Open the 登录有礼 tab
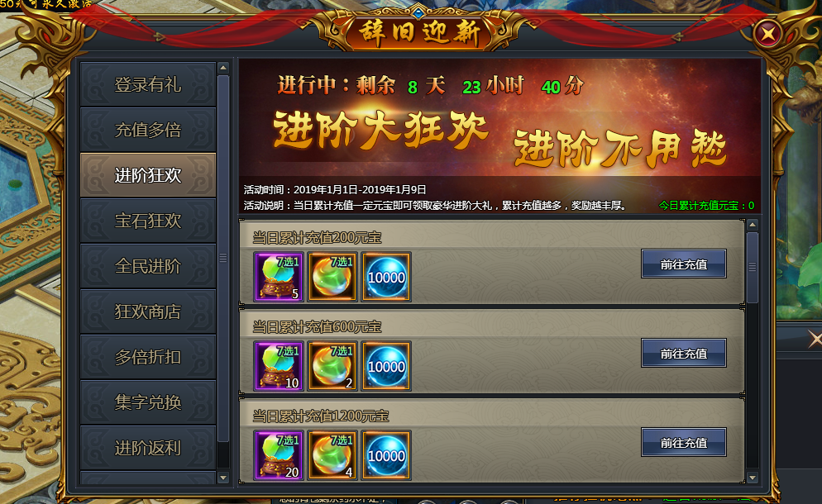822x504 pixels. [148, 84]
